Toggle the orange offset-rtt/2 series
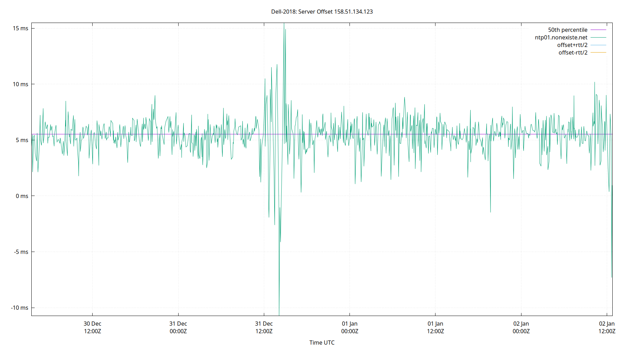The width and height of the screenshot is (644, 348). [x=573, y=52]
